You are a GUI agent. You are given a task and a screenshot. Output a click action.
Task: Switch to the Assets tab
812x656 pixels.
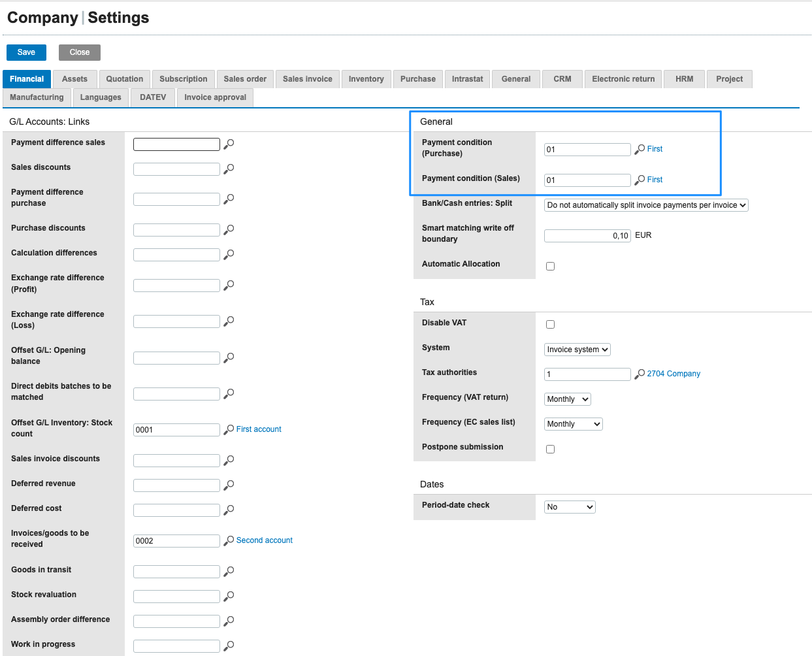click(74, 79)
